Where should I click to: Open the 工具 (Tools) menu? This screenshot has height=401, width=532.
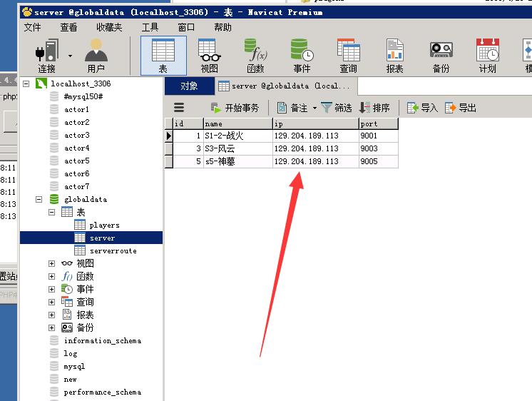click(x=150, y=27)
